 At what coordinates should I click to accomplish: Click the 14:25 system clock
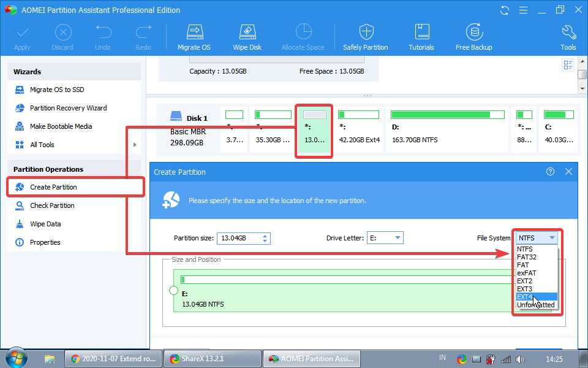click(554, 359)
